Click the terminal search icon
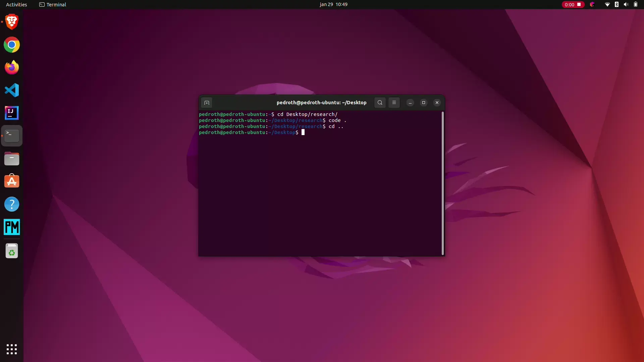Screen dimensions: 644x362 click(380, 103)
